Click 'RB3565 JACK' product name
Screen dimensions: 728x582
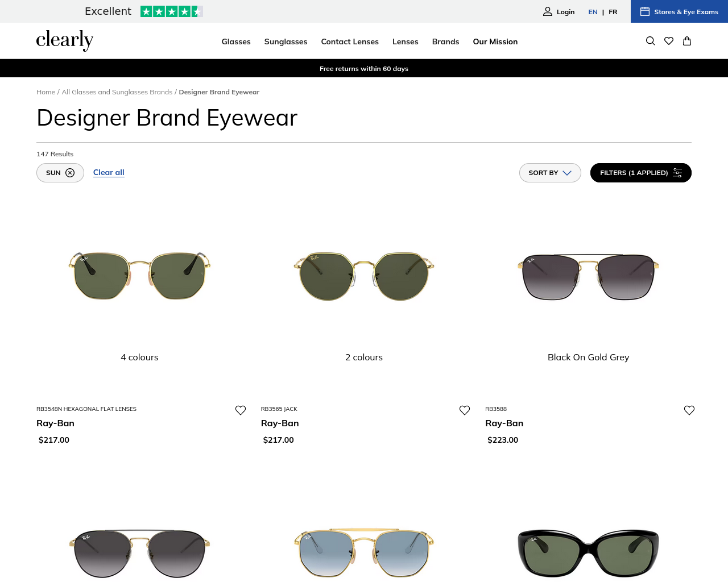pyautogui.click(x=279, y=409)
